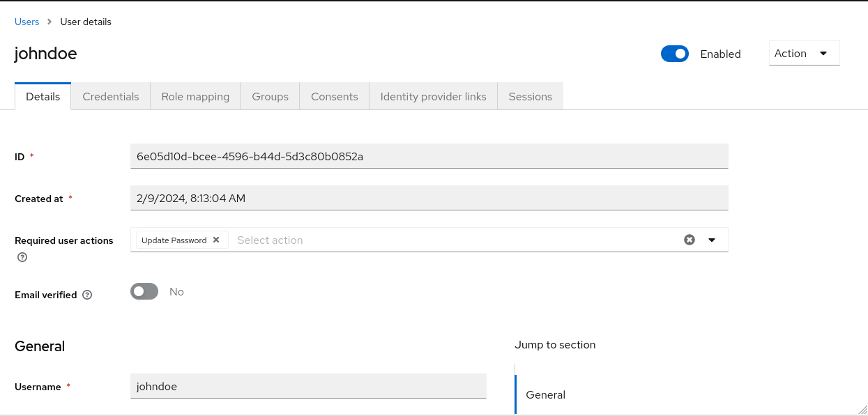Remove the Update Password chip
Screen dimensions: 868x416
click(216, 240)
